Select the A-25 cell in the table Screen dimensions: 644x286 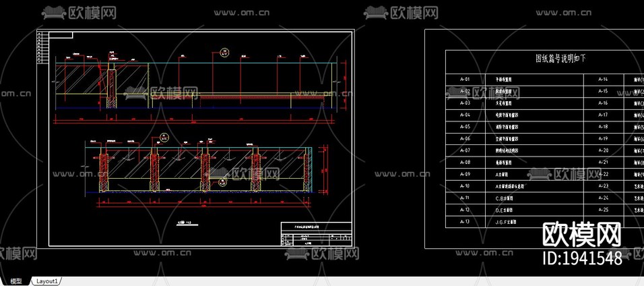tap(604, 210)
